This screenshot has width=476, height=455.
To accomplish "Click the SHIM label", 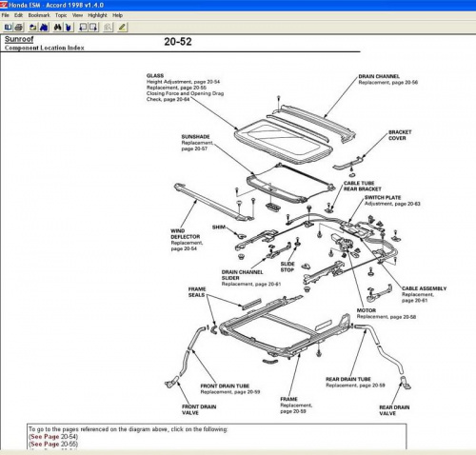I will [219, 227].
